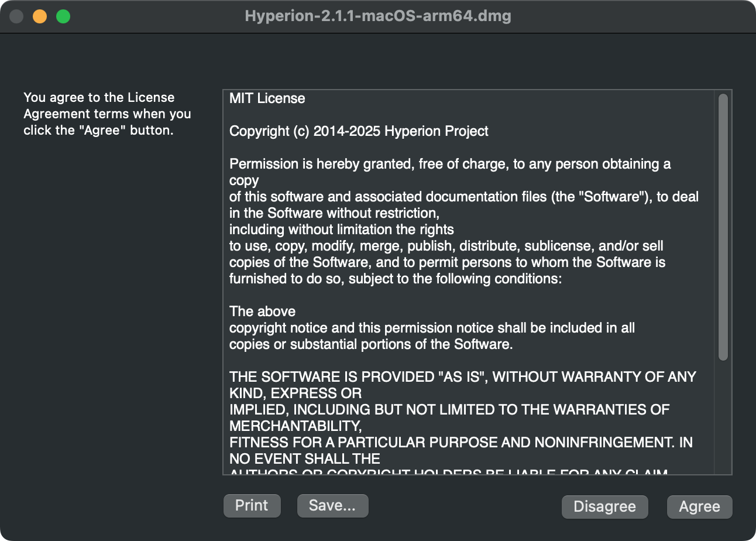Click the scrollbar track below the thumb
The width and height of the screenshot is (756, 541).
(723, 416)
